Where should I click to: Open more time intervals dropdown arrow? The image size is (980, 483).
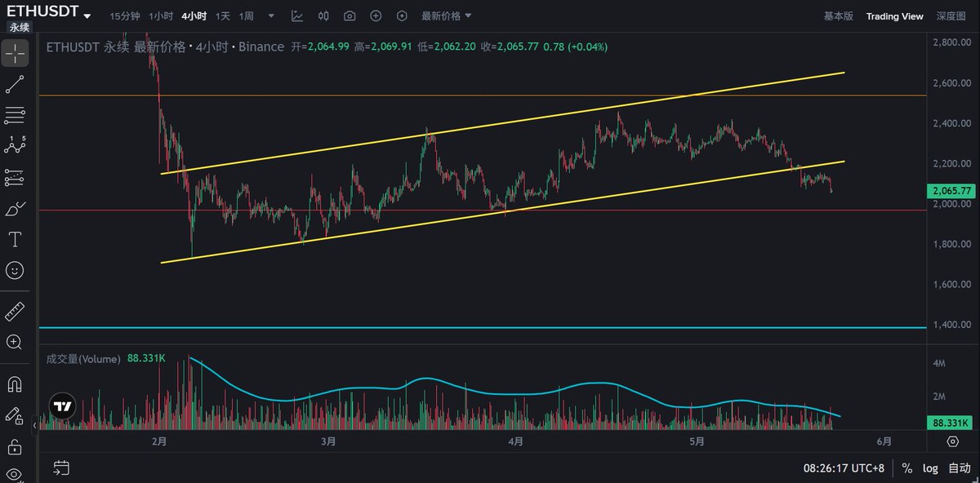click(x=271, y=16)
